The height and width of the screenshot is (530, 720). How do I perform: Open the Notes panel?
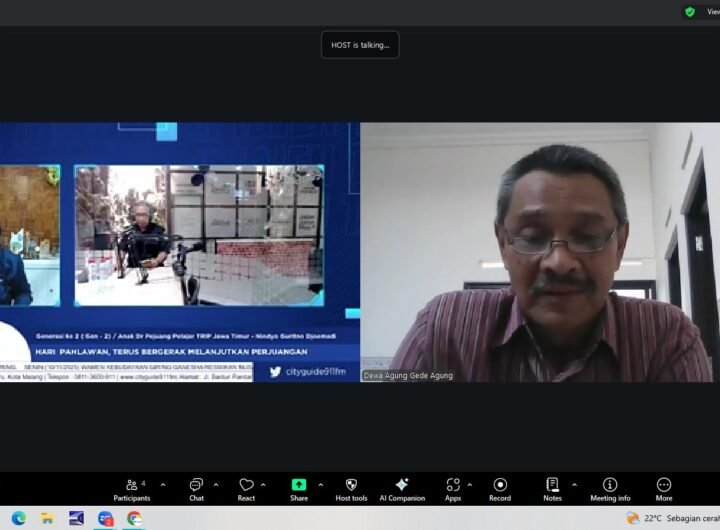(552, 485)
